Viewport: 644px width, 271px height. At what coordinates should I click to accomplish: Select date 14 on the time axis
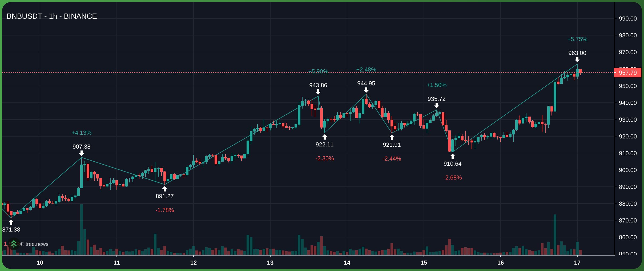[x=347, y=263]
